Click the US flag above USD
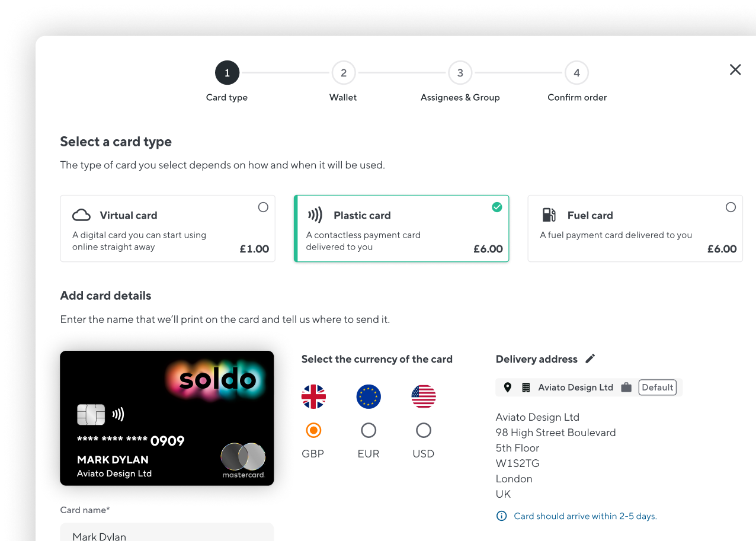The image size is (756, 541). click(x=424, y=396)
